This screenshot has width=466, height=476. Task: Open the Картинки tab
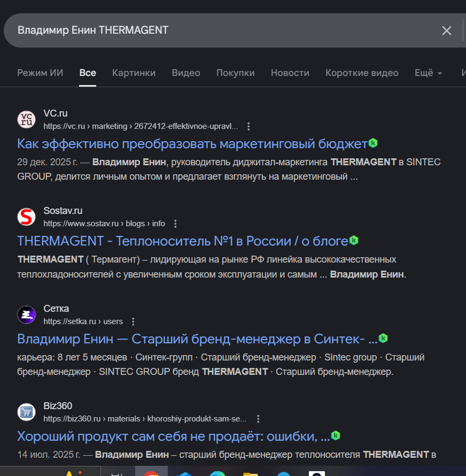tap(134, 73)
